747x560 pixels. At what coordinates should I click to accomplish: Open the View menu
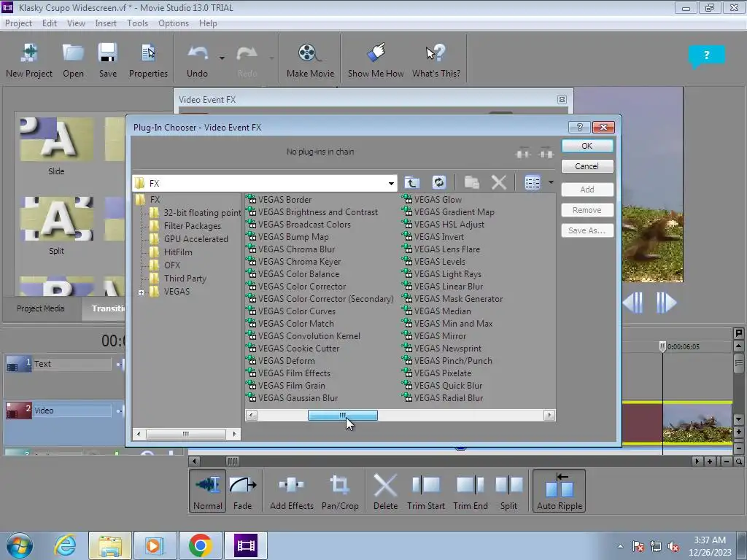pyautogui.click(x=76, y=23)
